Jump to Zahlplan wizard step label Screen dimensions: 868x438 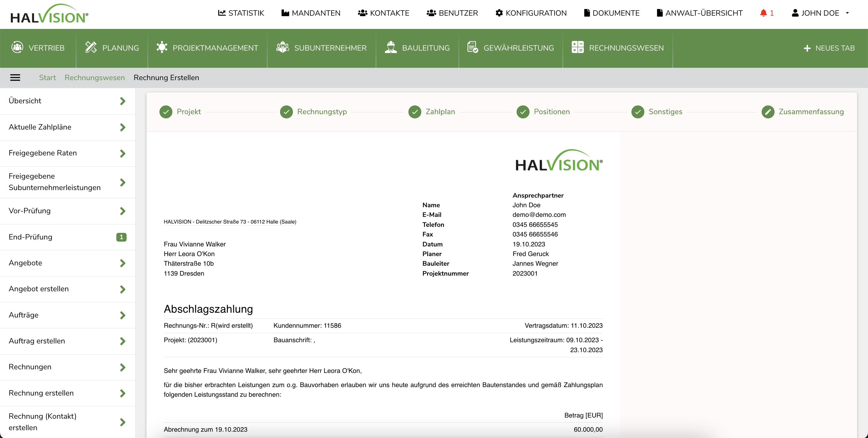pyautogui.click(x=440, y=112)
